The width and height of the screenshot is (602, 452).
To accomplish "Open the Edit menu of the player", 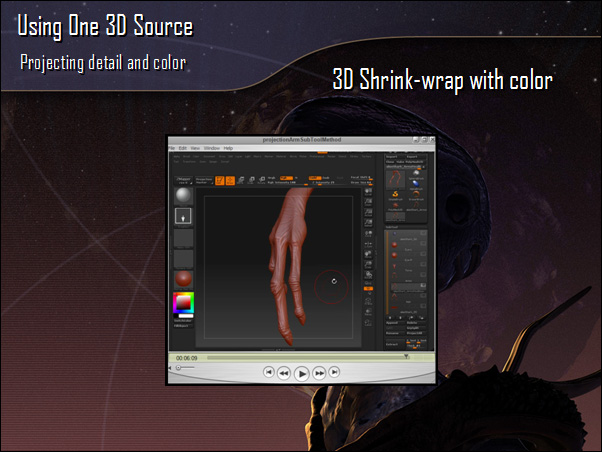I will tap(183, 148).
